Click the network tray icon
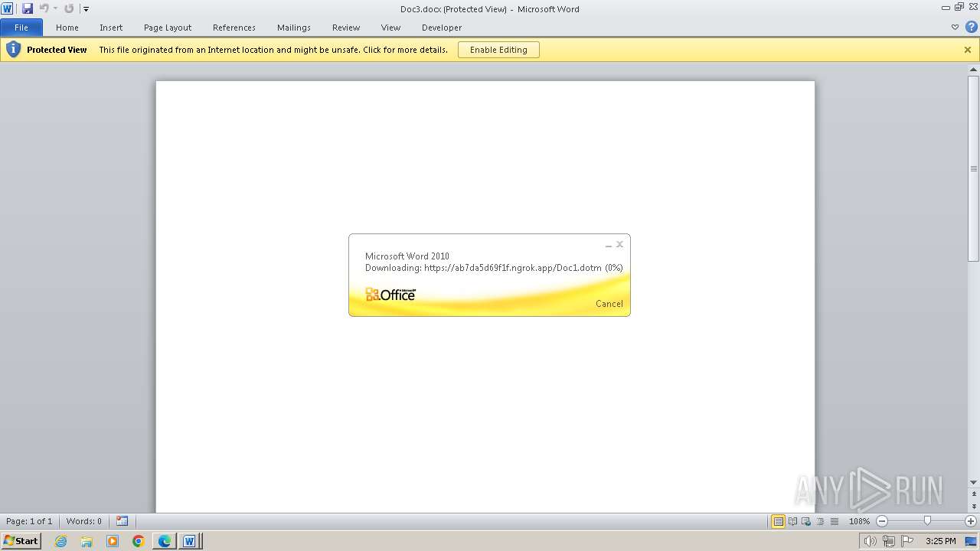 tap(888, 541)
